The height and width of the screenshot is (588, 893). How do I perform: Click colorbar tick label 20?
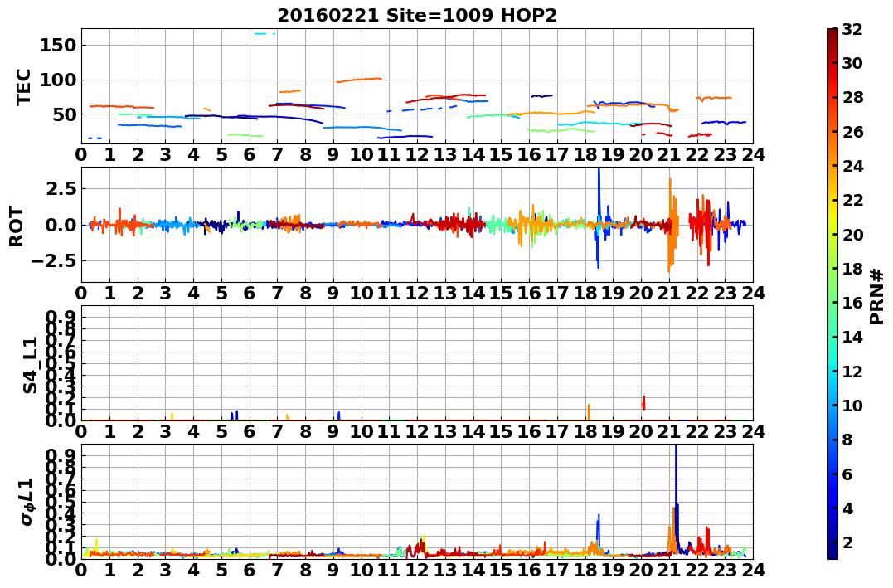tap(852, 234)
